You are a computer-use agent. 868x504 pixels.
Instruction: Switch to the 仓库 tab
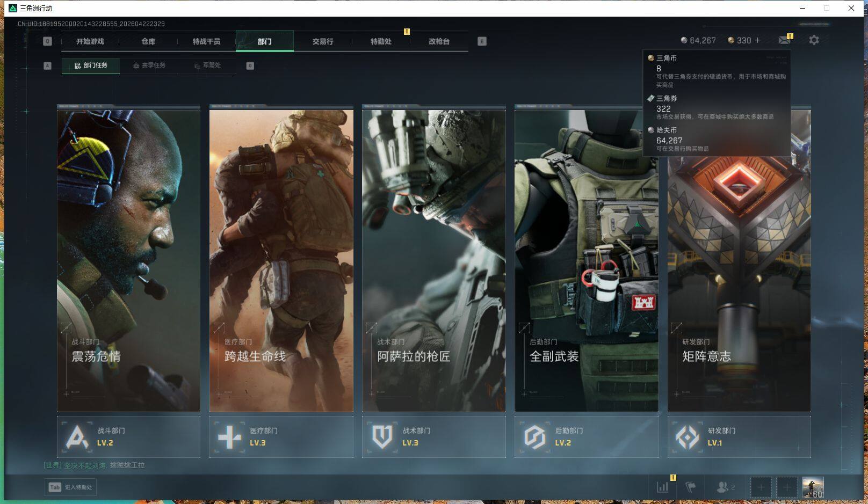pos(148,41)
